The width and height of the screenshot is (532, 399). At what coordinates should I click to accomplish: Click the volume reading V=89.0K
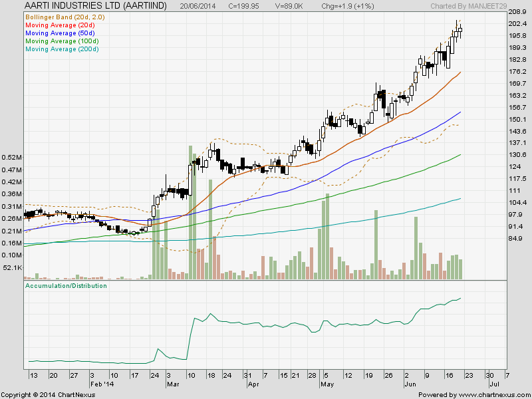(x=289, y=6)
